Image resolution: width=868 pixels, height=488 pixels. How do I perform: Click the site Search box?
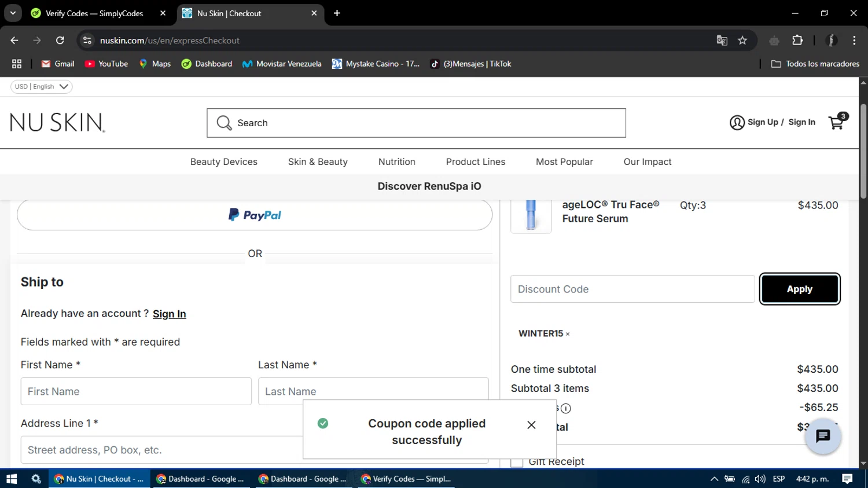pos(416,123)
